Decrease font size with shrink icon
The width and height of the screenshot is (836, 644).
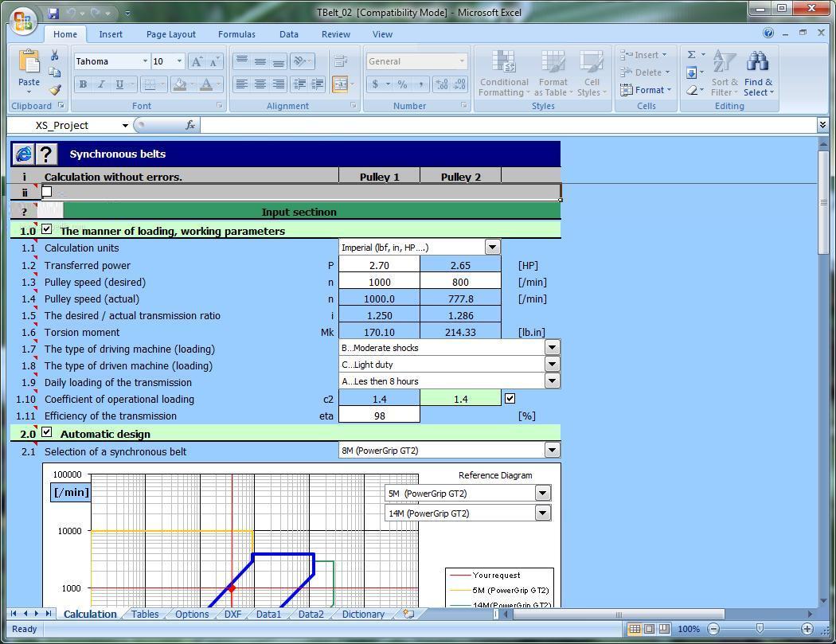[x=214, y=61]
